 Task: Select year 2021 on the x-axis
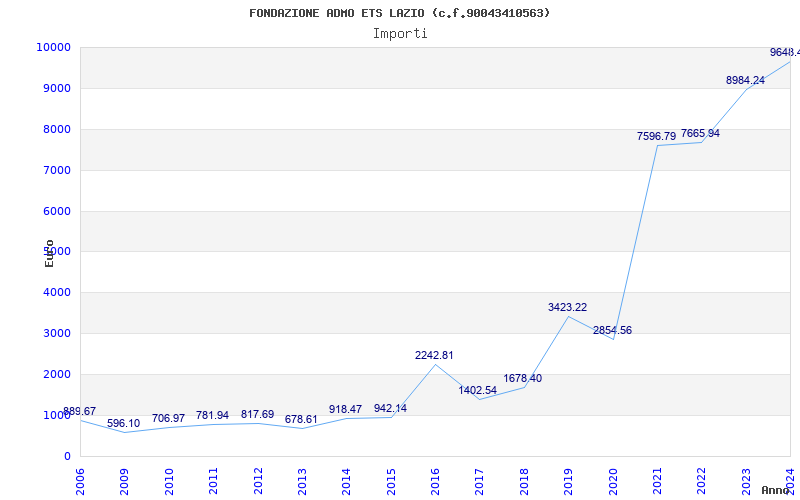point(657,480)
